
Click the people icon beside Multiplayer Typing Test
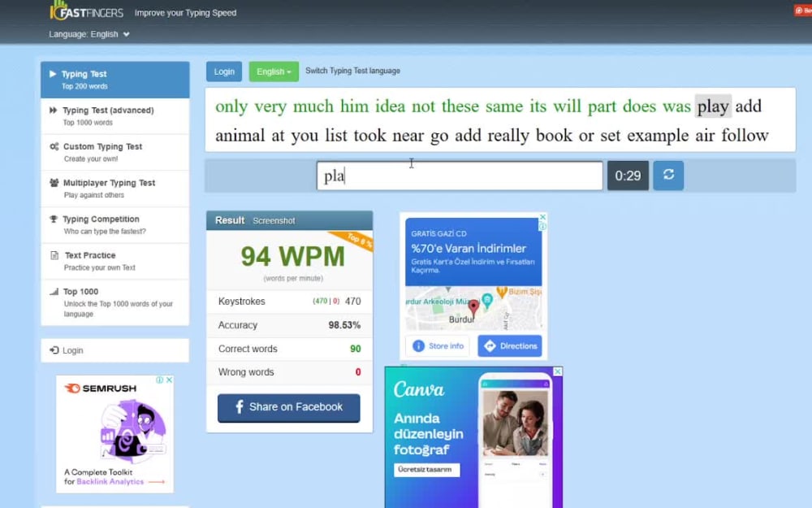click(x=54, y=182)
